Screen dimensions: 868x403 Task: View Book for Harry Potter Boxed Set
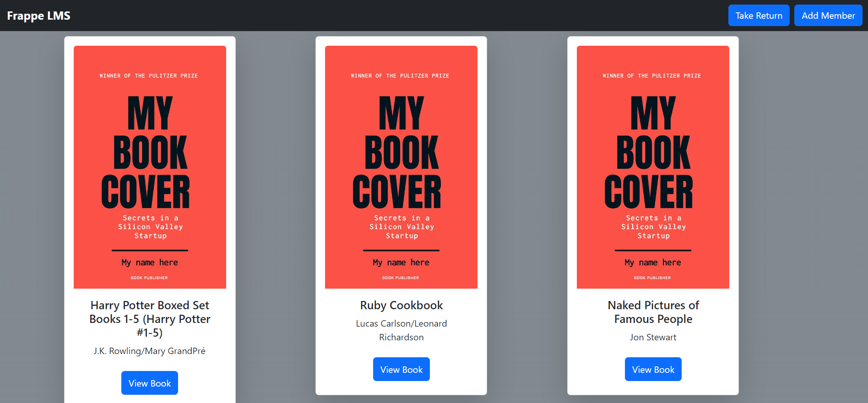pos(150,383)
